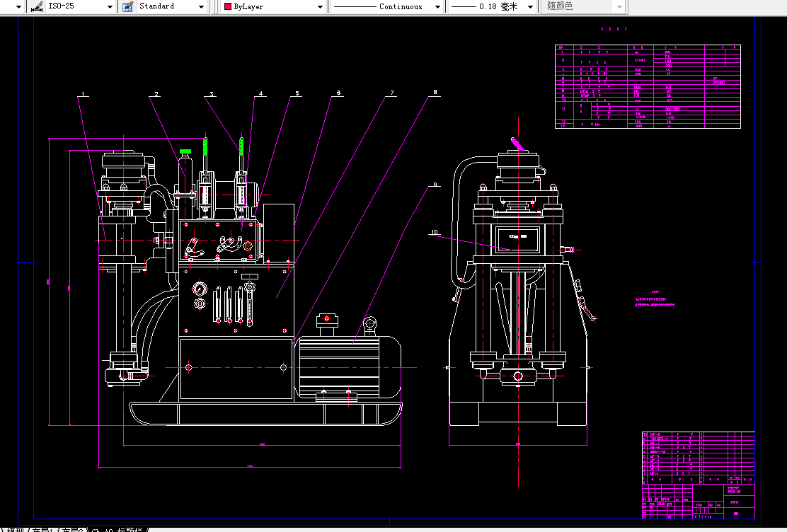Select part callout number 2 in drawing
Screen dimensions: 787x532
156,94
